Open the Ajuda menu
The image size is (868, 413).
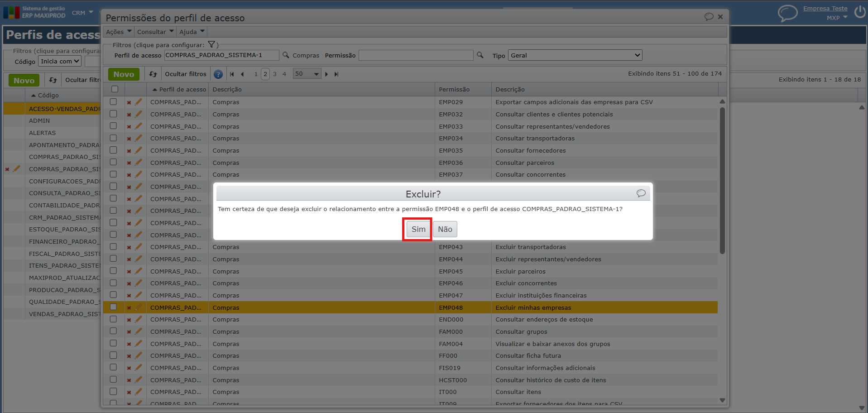pos(192,32)
